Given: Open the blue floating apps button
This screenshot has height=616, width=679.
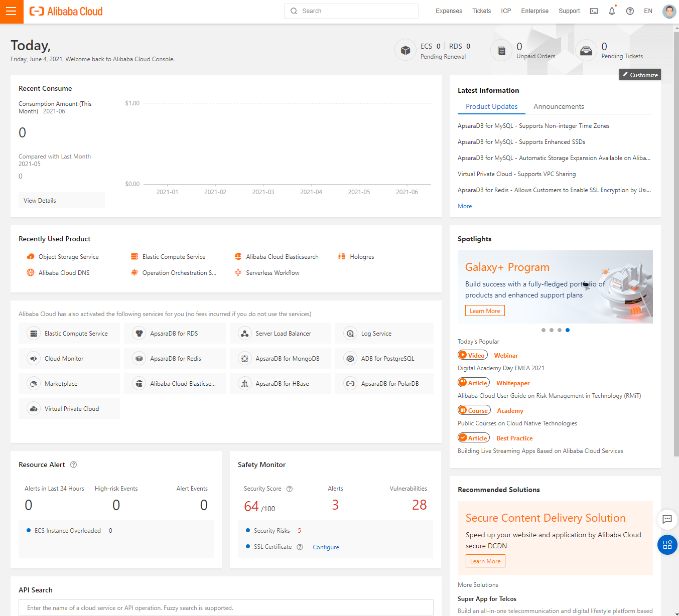Looking at the screenshot, I should (x=667, y=544).
